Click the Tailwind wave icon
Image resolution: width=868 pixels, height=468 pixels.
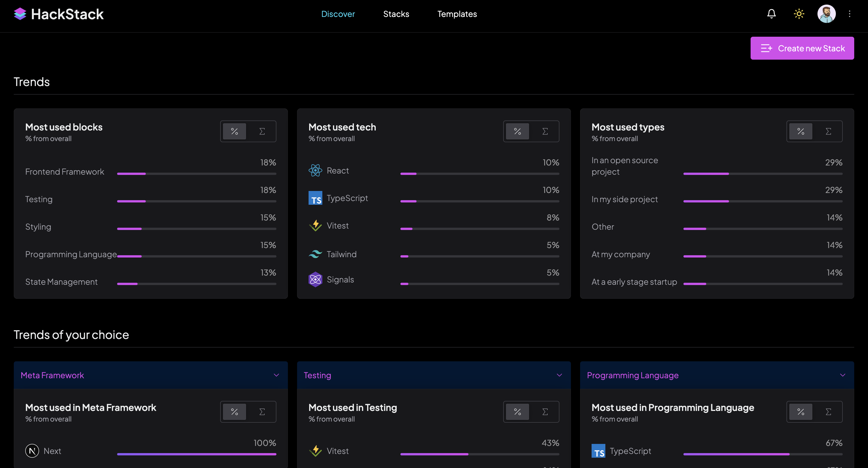tap(315, 254)
